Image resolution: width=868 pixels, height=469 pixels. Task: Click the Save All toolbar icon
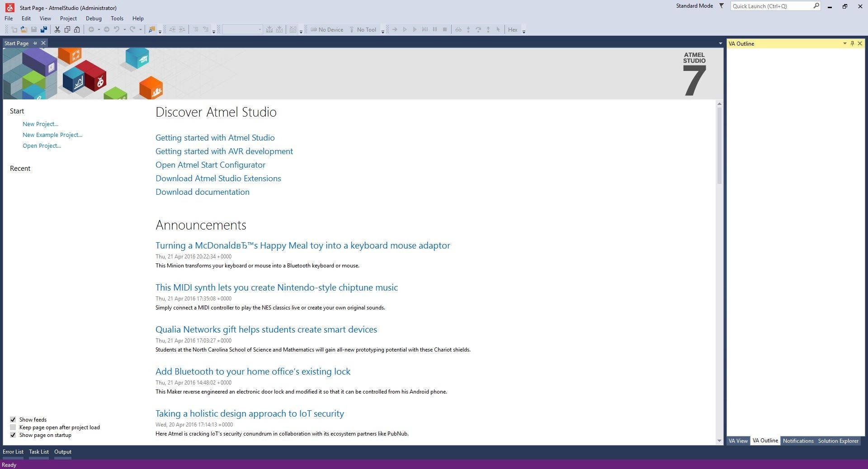click(x=43, y=29)
